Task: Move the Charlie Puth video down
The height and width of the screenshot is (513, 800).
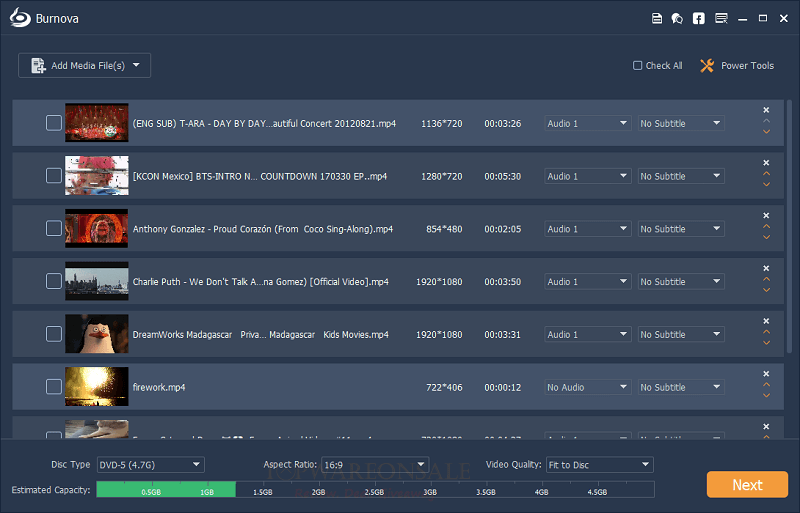Action: point(766,290)
